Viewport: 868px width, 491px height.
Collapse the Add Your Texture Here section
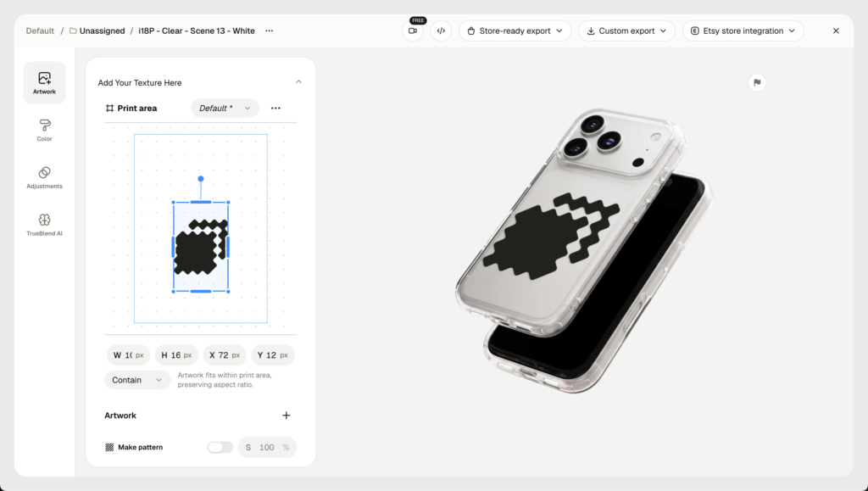pos(298,82)
